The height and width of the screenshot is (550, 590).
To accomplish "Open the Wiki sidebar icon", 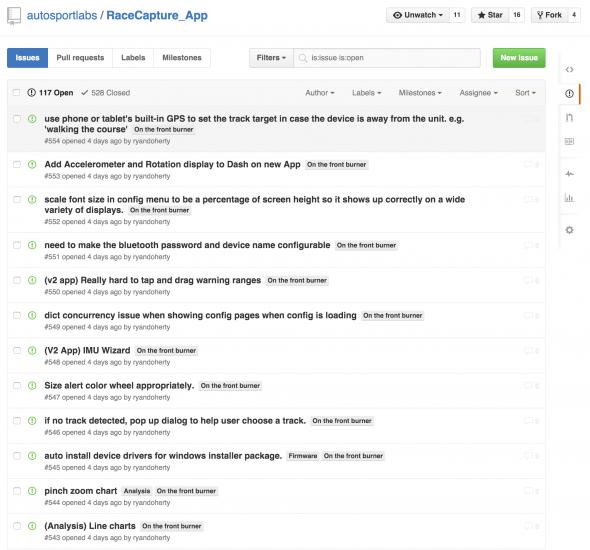I will (569, 141).
